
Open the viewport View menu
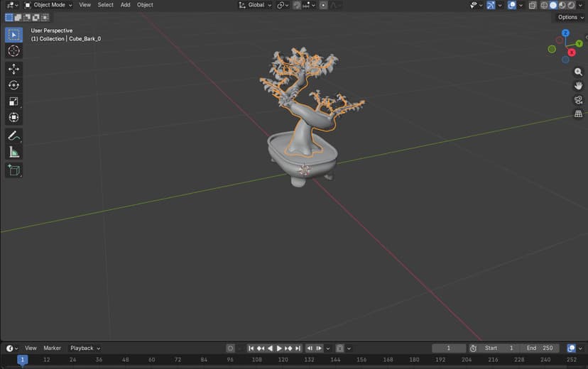tap(85, 5)
